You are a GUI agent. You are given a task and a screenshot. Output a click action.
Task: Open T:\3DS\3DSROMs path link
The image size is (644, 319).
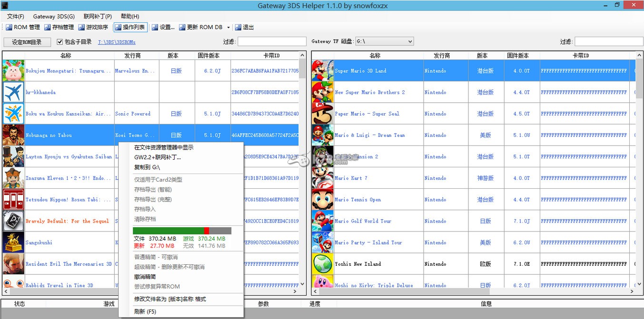pyautogui.click(x=117, y=42)
